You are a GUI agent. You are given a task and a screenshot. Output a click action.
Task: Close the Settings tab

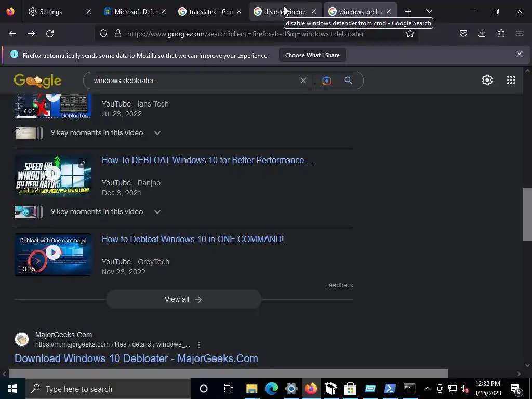(x=88, y=12)
